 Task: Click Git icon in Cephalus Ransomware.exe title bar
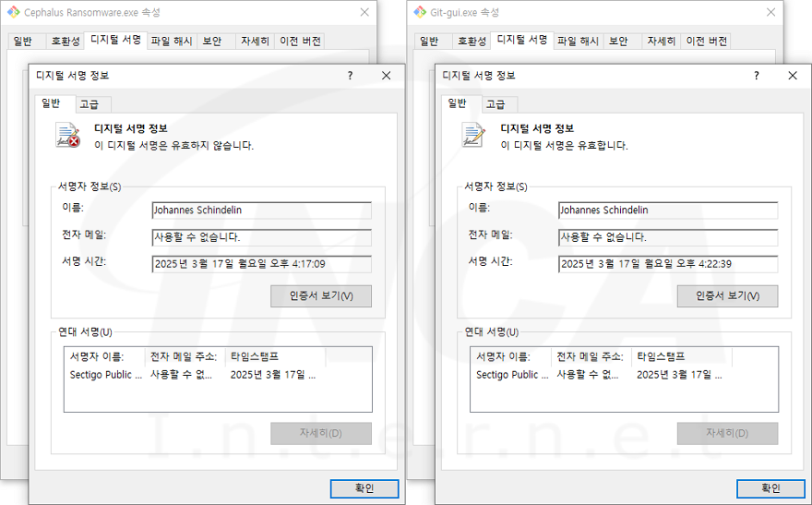13,12
